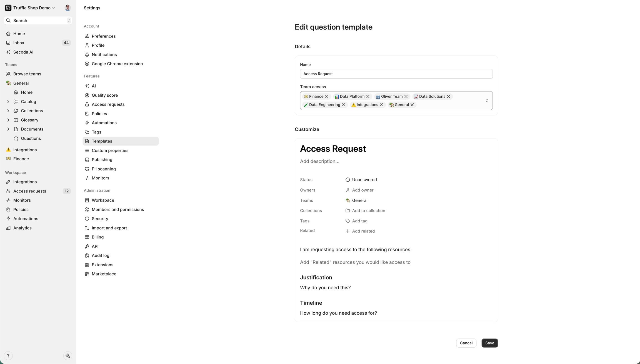Open PII scanning settings
640x364 pixels.
click(x=104, y=169)
